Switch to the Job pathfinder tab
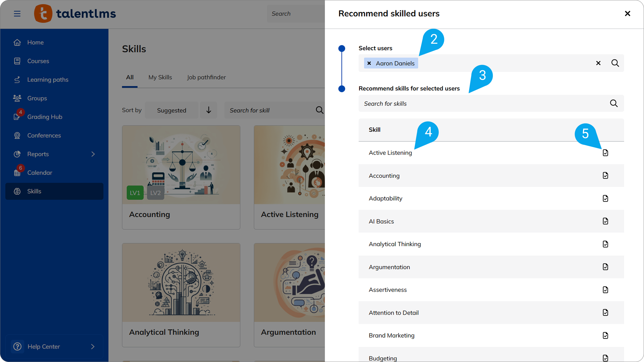Image resolution: width=644 pixels, height=362 pixels. pos(206,77)
